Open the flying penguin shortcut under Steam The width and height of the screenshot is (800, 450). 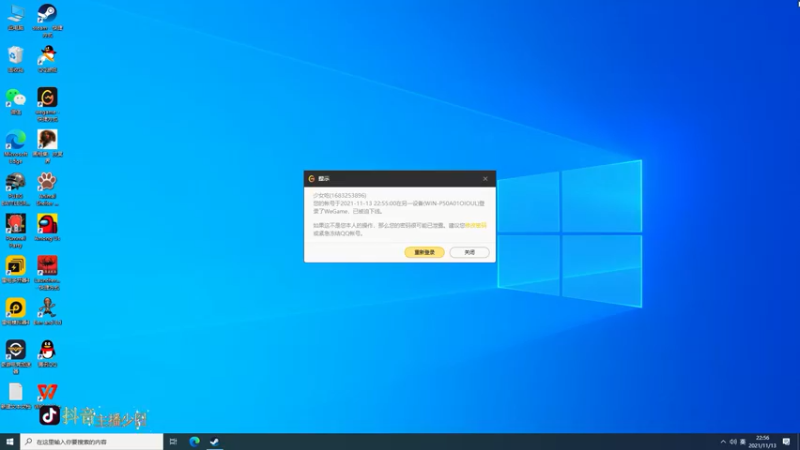click(47, 59)
